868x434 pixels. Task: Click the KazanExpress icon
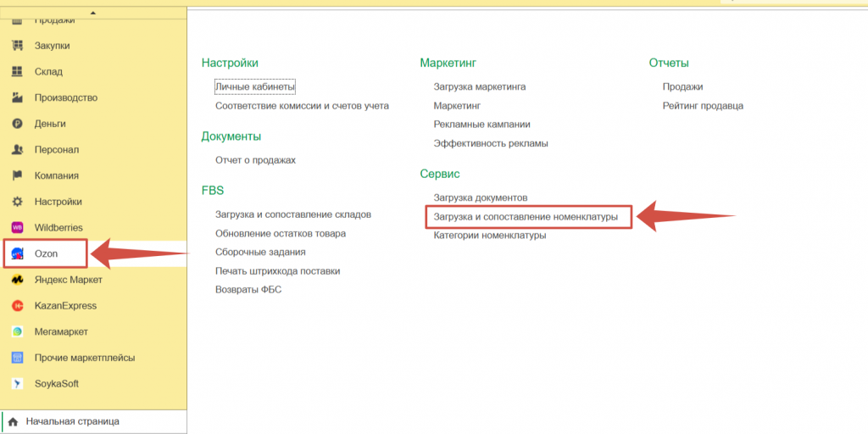(x=17, y=306)
